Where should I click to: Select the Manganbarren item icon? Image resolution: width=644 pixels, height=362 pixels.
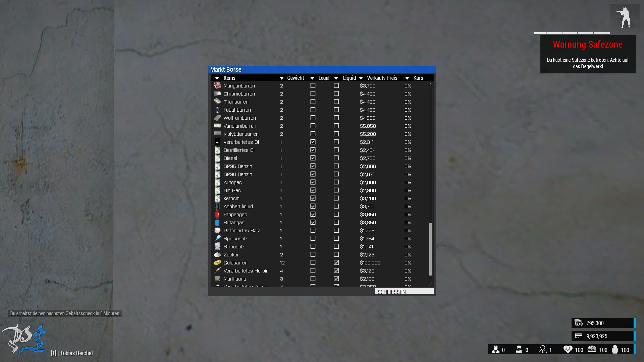pos(217,86)
